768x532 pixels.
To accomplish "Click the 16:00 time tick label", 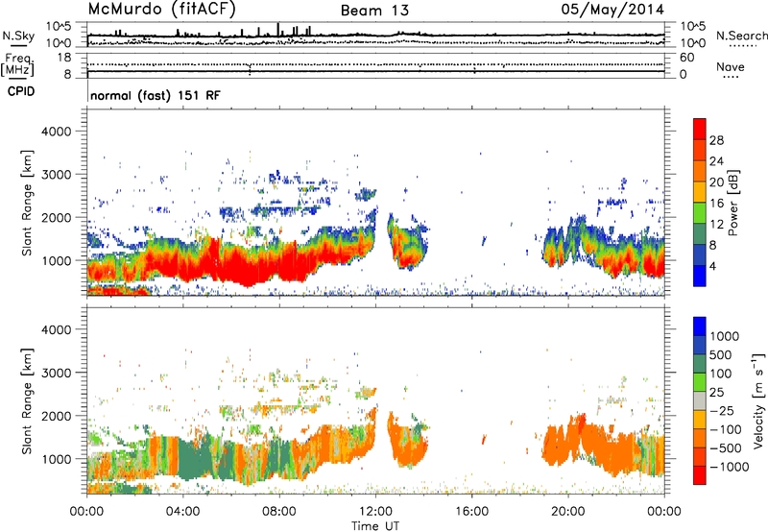I will tap(471, 512).
